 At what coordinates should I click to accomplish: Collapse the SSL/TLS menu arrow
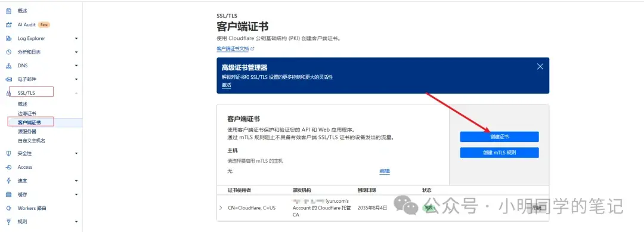(x=76, y=93)
